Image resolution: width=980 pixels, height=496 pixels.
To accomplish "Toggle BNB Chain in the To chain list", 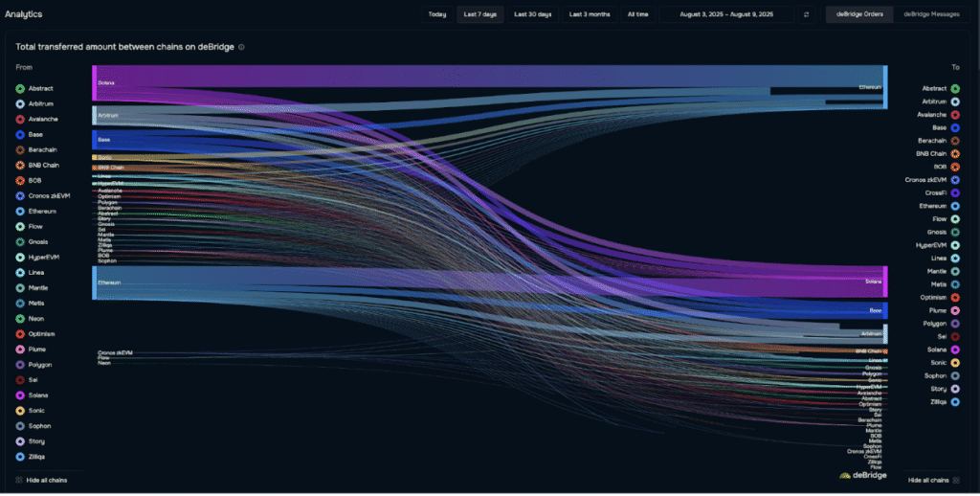I will pos(938,154).
